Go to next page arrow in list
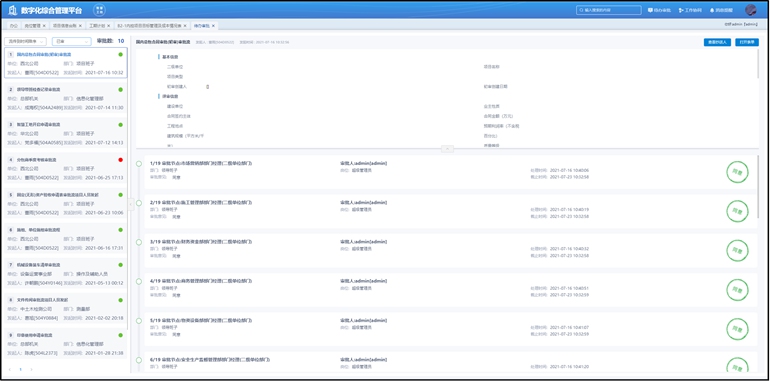The height and width of the screenshot is (381, 770). click(x=30, y=369)
